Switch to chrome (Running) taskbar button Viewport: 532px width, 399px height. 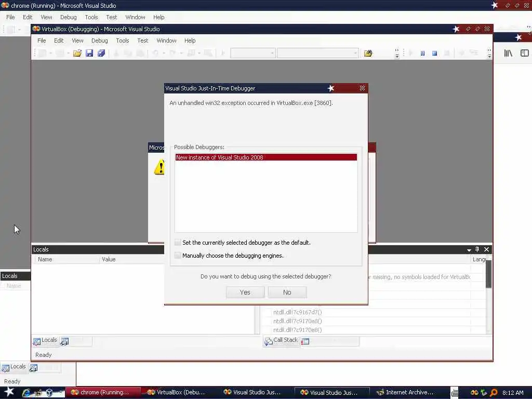(102, 393)
